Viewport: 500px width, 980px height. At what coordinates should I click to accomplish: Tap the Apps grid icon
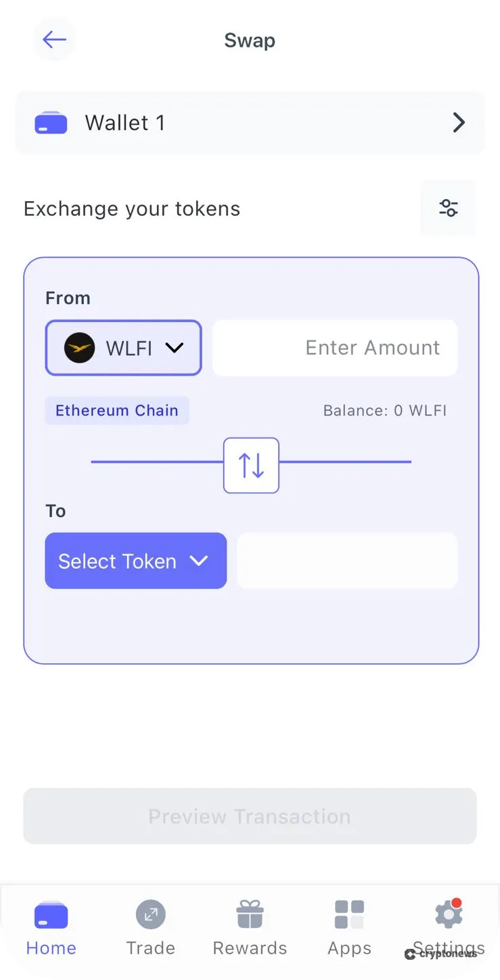point(349,915)
